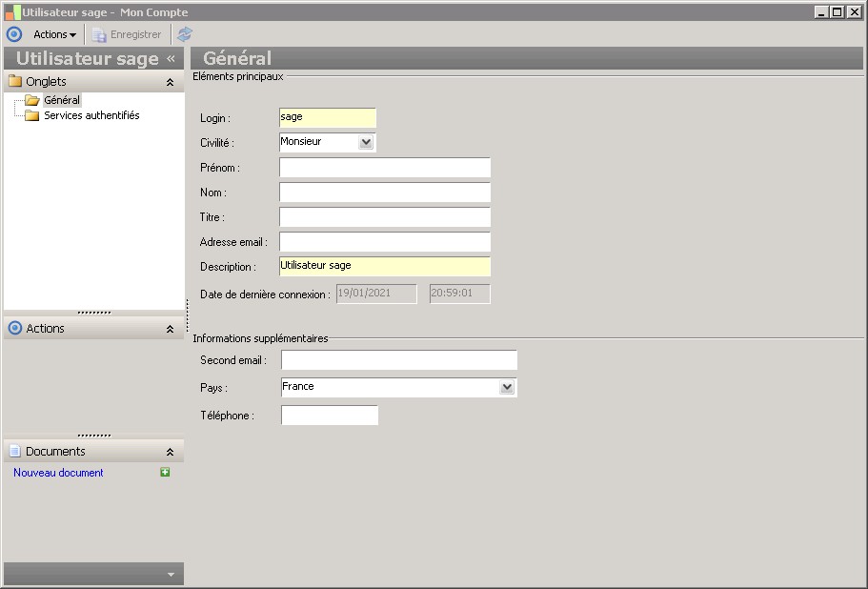This screenshot has width=868, height=589.
Task: Click the green add document icon
Action: 165,473
